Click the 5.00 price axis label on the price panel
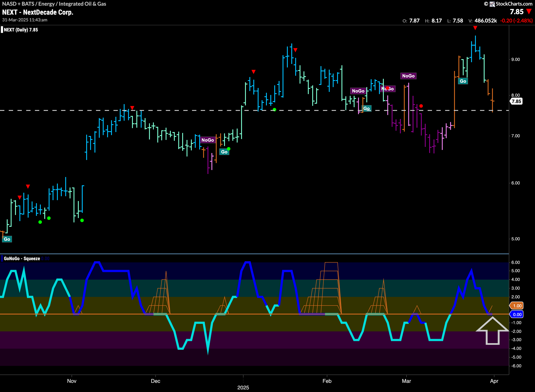The width and height of the screenshot is (535, 392). click(x=515, y=239)
